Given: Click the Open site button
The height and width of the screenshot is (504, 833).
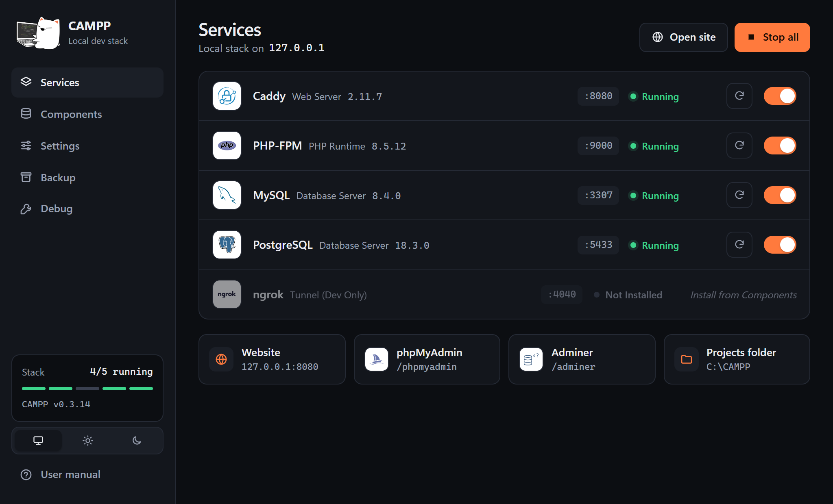Looking at the screenshot, I should click(x=683, y=37).
